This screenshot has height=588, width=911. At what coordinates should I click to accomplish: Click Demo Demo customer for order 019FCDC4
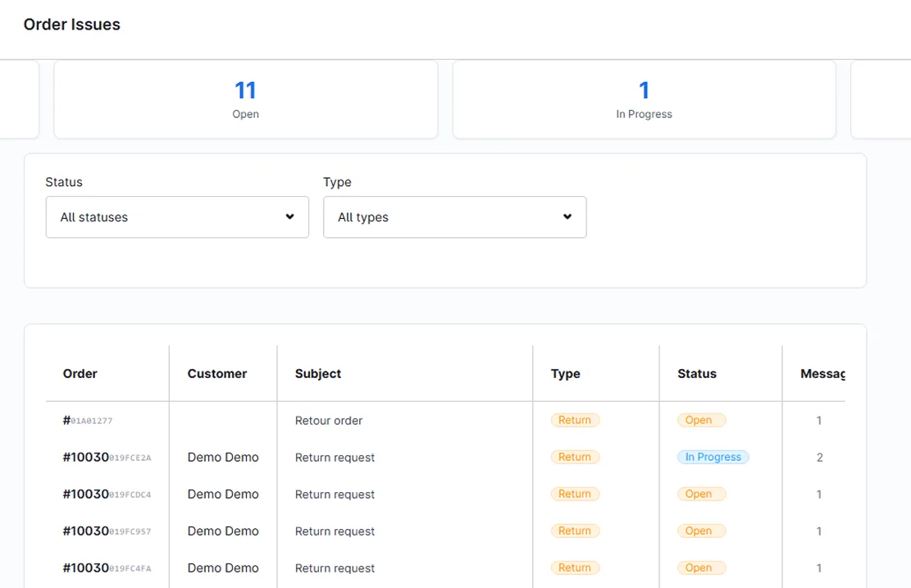click(x=223, y=494)
